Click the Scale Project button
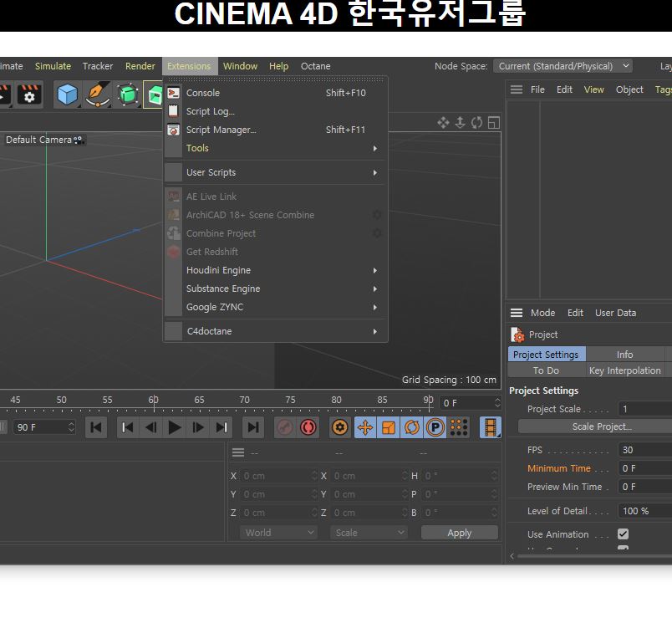 click(x=601, y=426)
